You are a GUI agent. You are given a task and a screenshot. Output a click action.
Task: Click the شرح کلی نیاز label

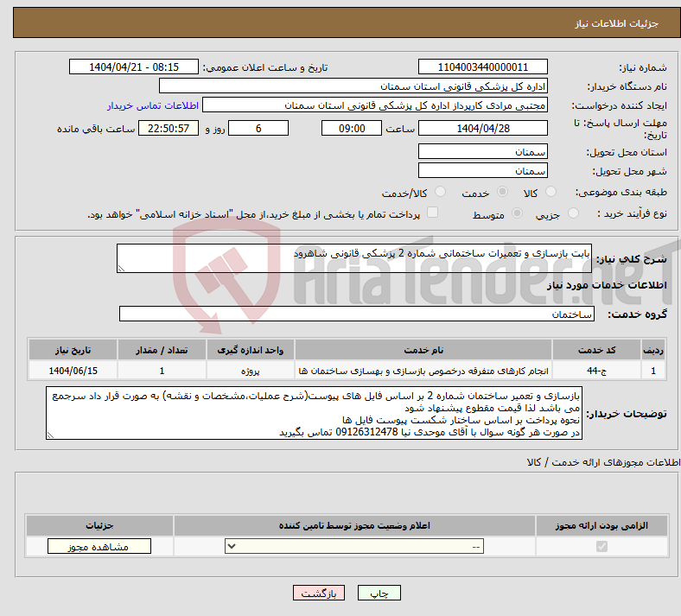[631, 259]
